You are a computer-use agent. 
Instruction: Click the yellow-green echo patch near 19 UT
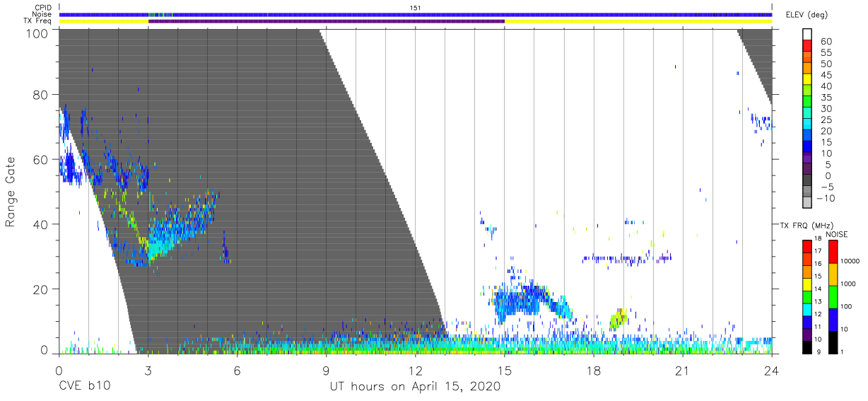click(x=618, y=319)
